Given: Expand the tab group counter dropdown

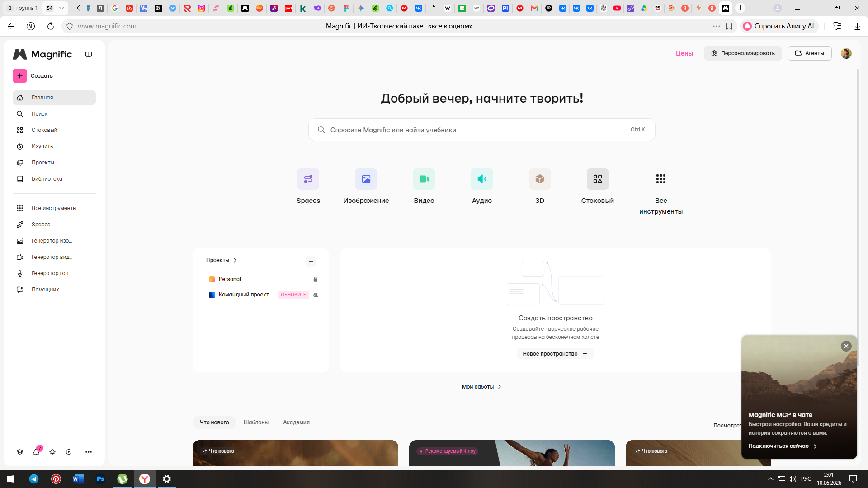Looking at the screenshot, I should [x=61, y=8].
